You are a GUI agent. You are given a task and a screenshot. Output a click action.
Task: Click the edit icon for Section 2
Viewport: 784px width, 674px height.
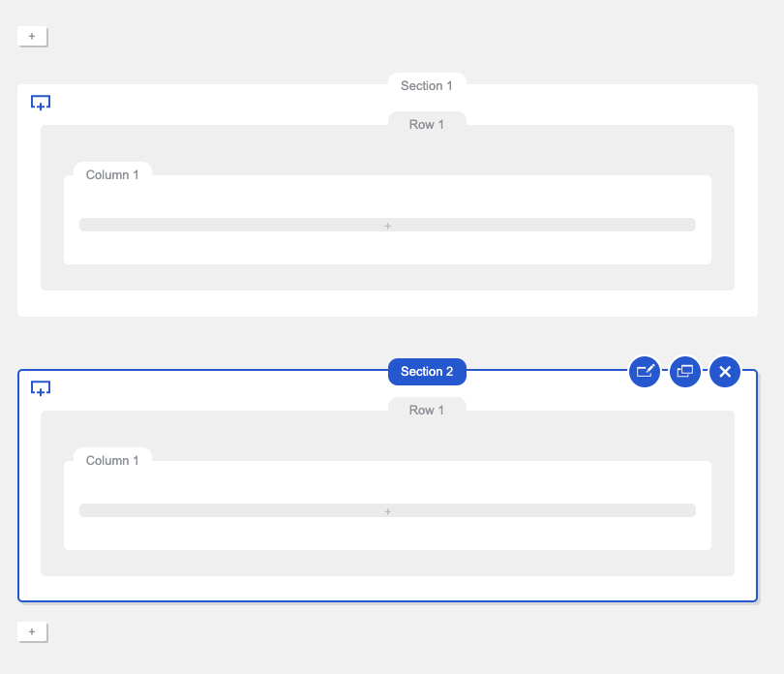[x=645, y=372]
